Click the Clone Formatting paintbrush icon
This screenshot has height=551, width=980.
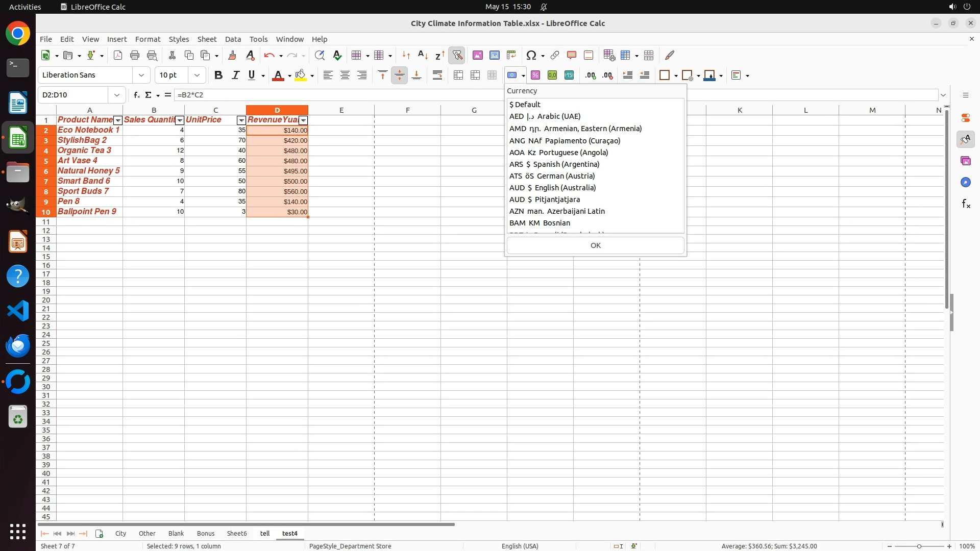click(232, 55)
